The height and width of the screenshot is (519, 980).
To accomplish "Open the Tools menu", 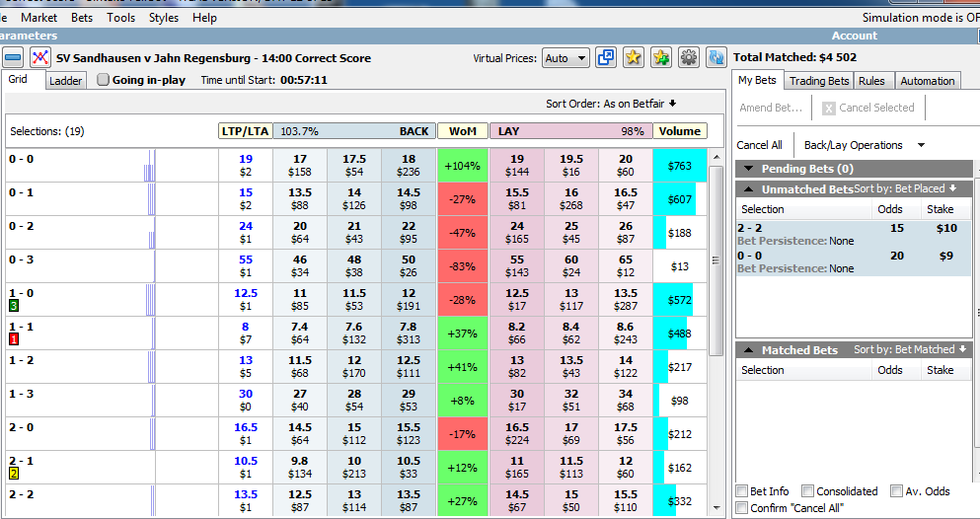I will click(x=120, y=18).
